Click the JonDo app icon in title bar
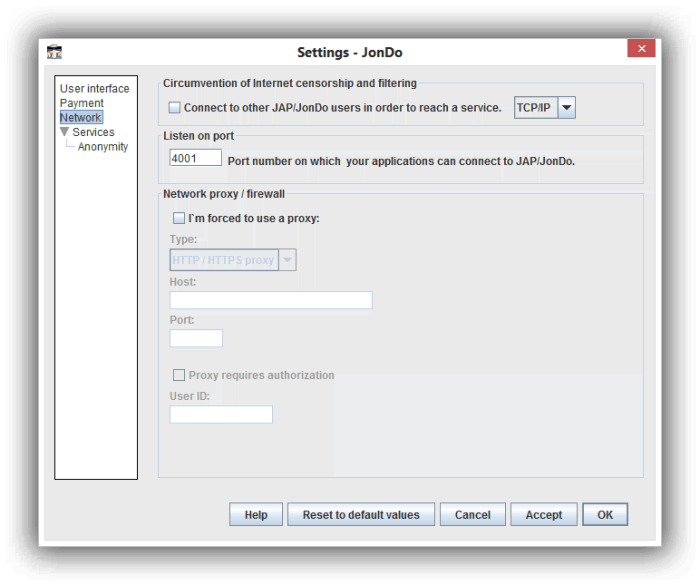700x585 pixels. [54, 52]
